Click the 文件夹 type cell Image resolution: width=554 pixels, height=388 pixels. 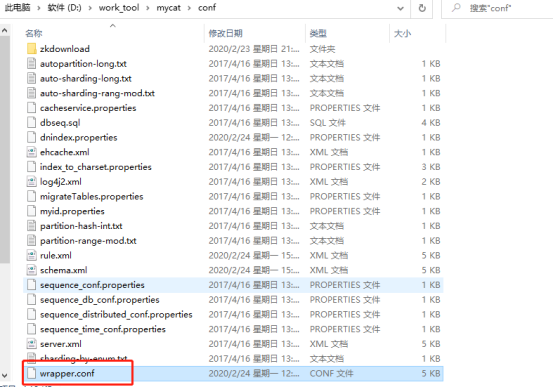click(322, 49)
